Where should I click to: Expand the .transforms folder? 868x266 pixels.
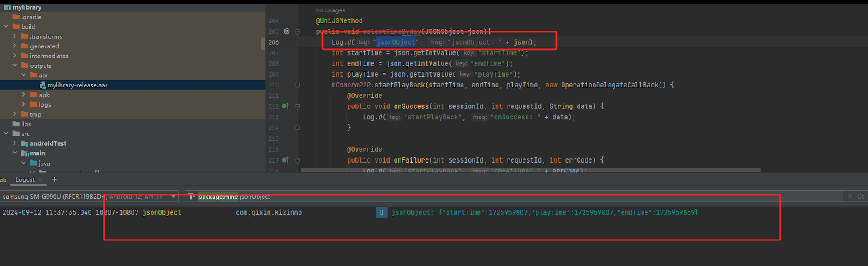point(15,36)
